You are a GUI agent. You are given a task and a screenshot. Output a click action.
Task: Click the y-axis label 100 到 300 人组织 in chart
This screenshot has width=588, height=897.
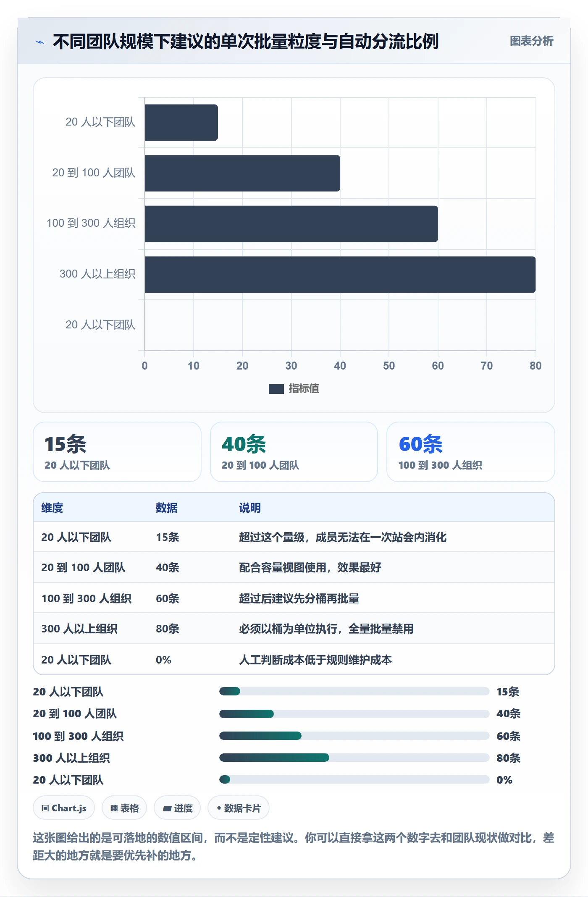tap(91, 223)
